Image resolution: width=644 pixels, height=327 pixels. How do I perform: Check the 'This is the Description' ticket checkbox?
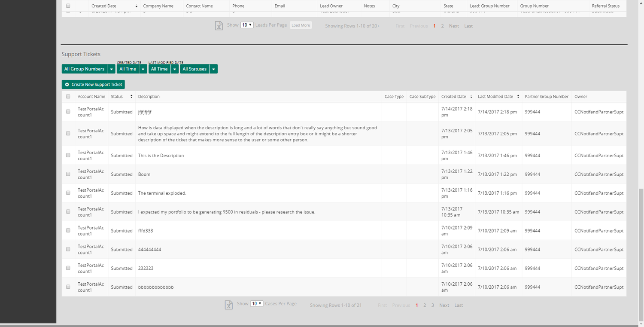click(x=68, y=155)
